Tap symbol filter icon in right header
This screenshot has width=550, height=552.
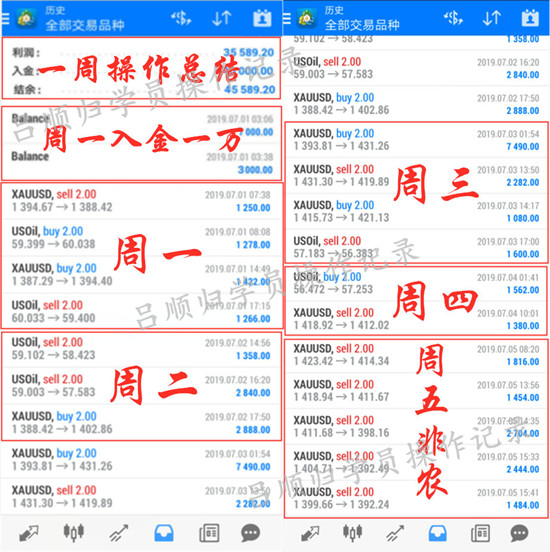pos(453,18)
